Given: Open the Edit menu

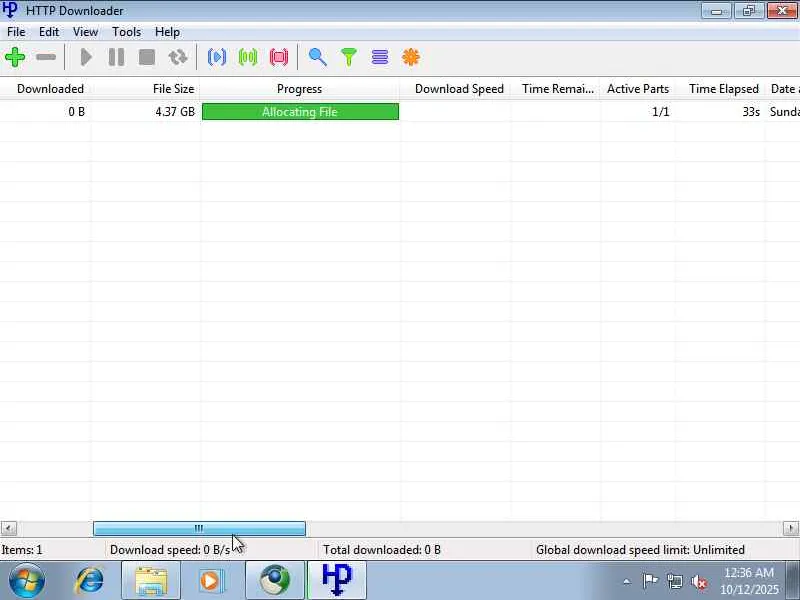Looking at the screenshot, I should (49, 32).
